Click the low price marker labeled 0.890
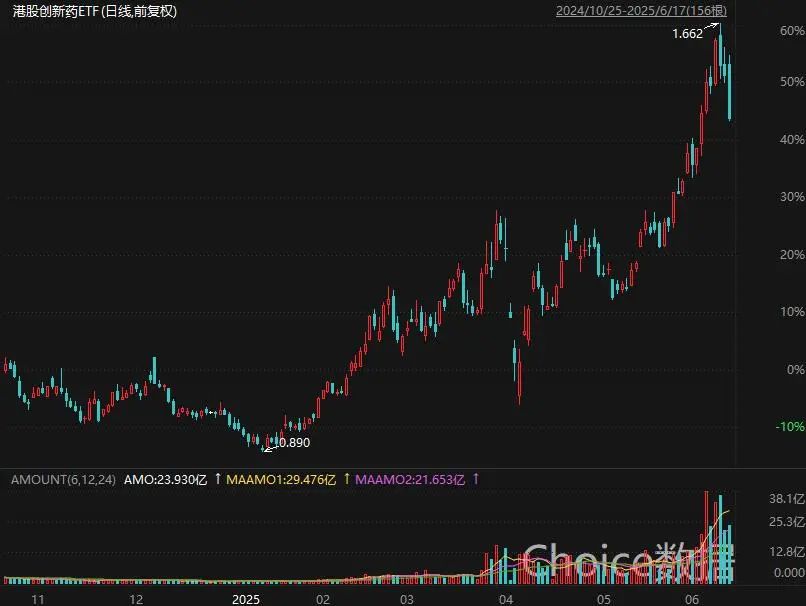Screen dimensions: 806x606 [293, 441]
